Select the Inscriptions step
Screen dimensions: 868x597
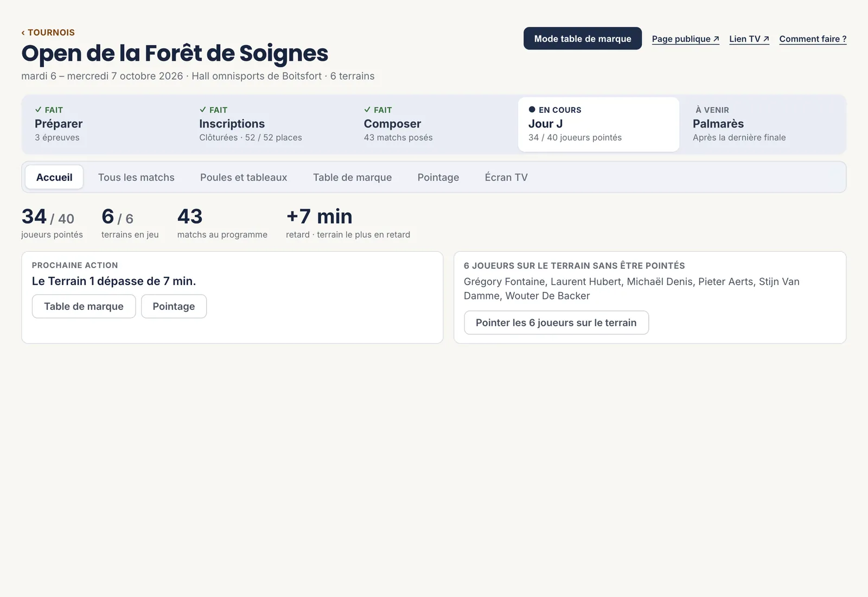click(270, 124)
